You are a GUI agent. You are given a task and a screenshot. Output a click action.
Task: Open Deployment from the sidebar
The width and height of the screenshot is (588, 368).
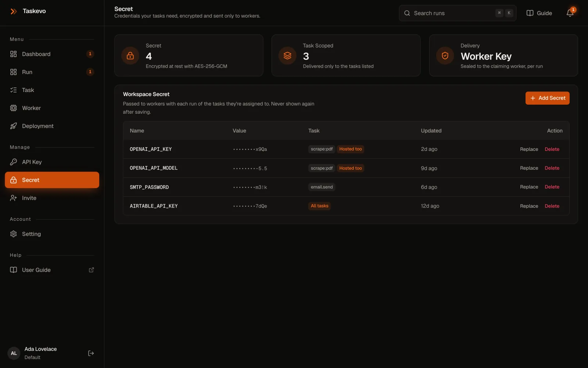tap(52, 126)
